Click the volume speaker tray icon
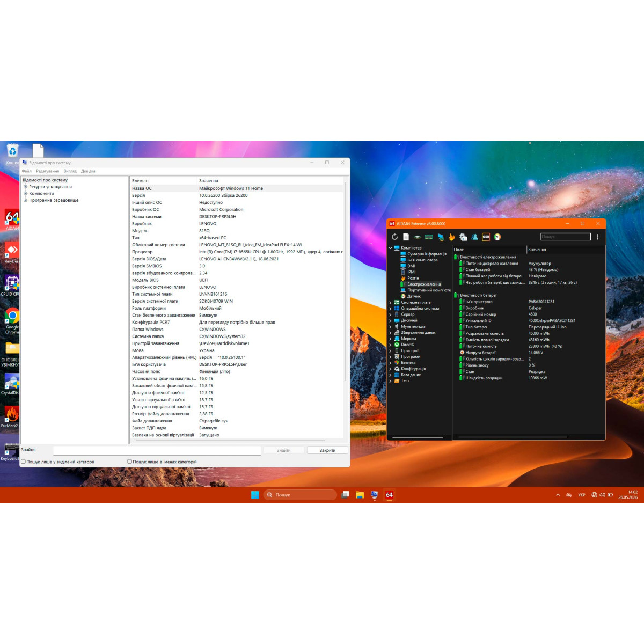This screenshot has height=644, width=644. pos(602,495)
